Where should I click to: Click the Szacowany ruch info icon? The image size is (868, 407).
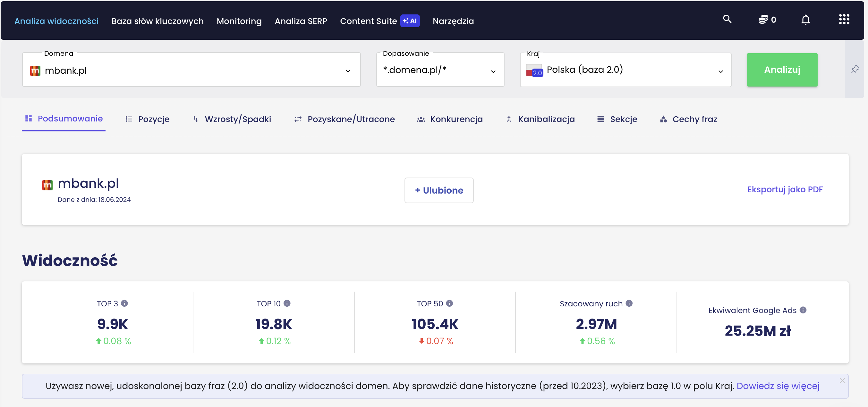(629, 303)
